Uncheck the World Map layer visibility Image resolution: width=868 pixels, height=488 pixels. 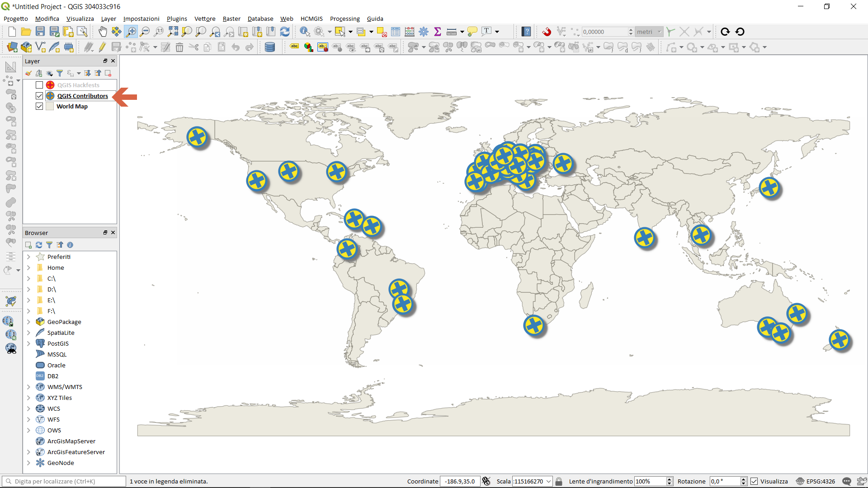tap(39, 106)
